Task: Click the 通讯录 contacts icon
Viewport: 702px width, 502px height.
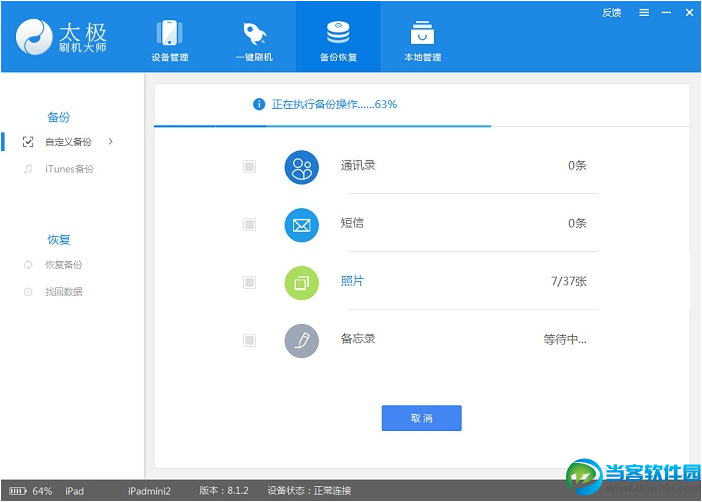Action: point(301,167)
